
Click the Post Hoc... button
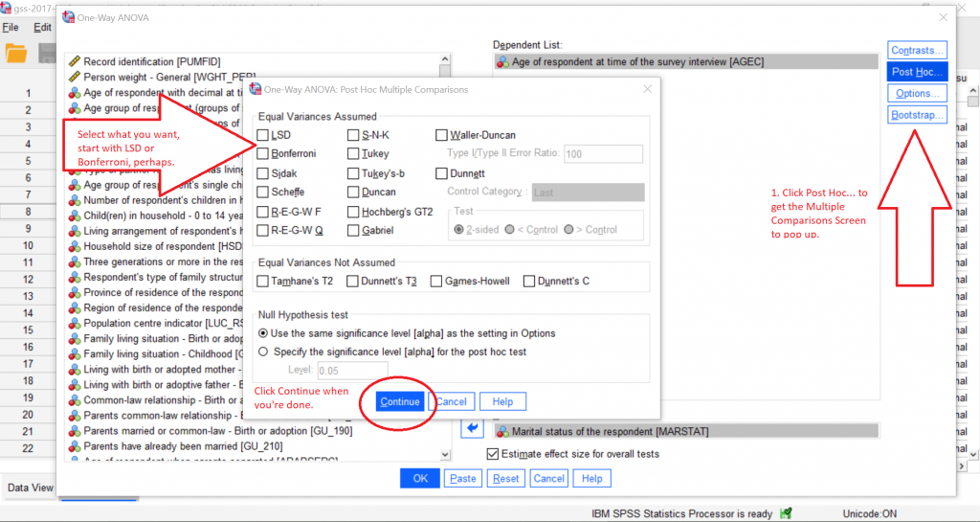[917, 72]
